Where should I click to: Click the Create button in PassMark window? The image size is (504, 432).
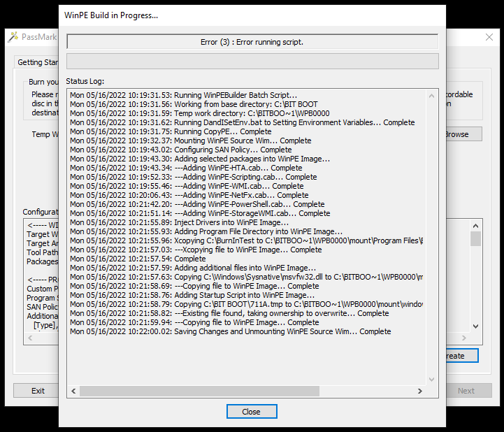click(462, 356)
